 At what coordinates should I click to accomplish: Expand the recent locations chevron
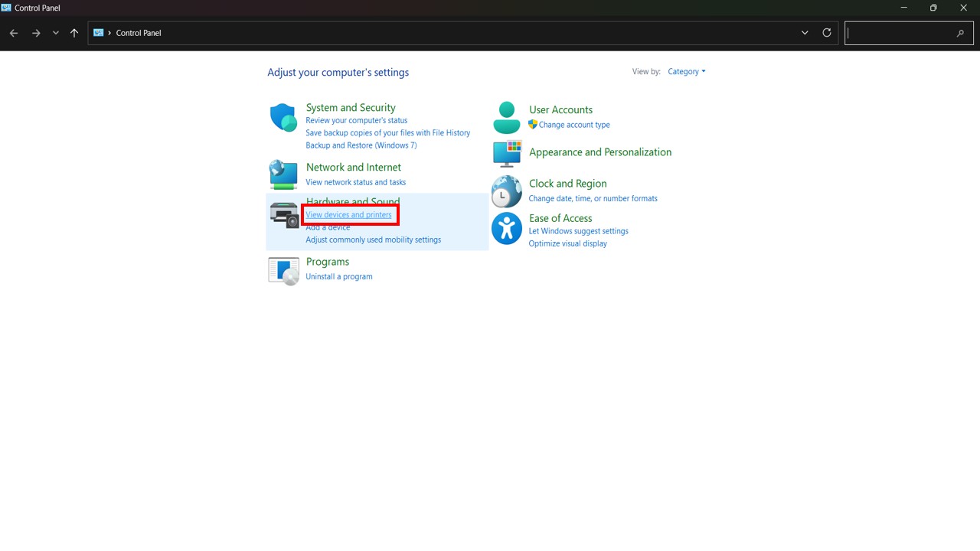(x=56, y=33)
